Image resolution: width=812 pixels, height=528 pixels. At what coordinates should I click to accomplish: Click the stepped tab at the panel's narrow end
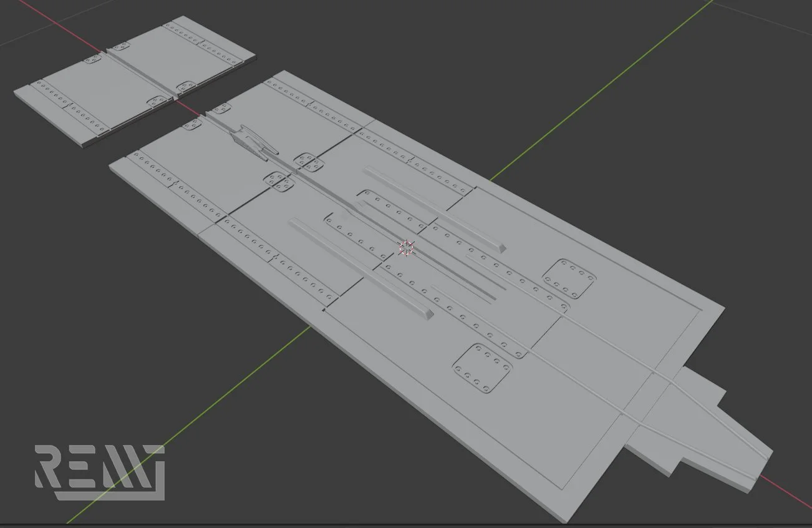(698, 429)
